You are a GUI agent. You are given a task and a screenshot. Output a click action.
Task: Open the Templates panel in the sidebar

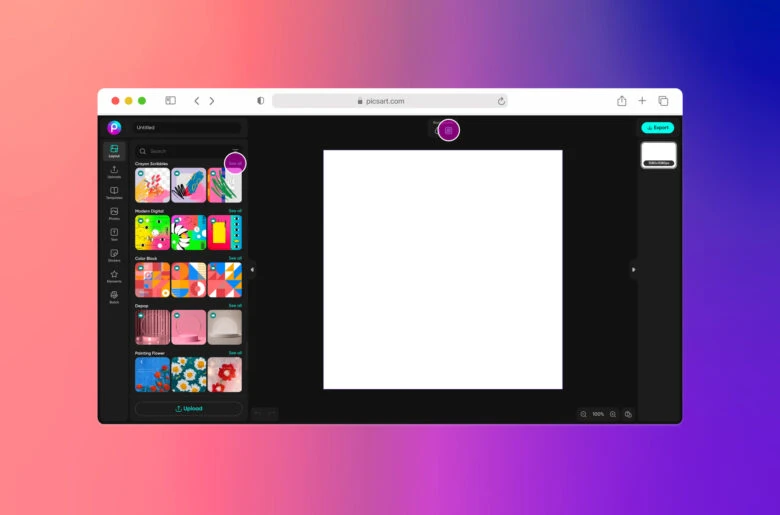[114, 193]
